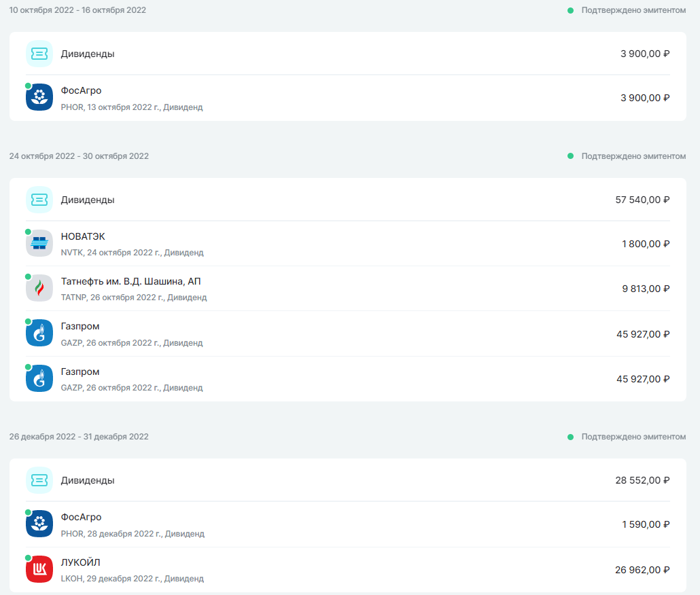Open ЛУКОЙЛ dividend entry

348,570
